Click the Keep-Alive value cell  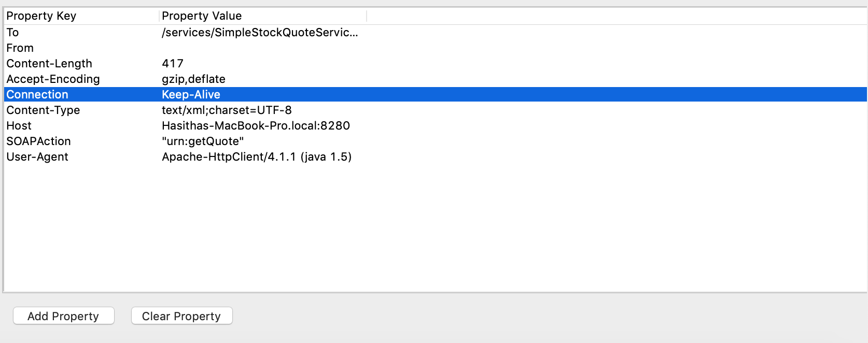[191, 95]
